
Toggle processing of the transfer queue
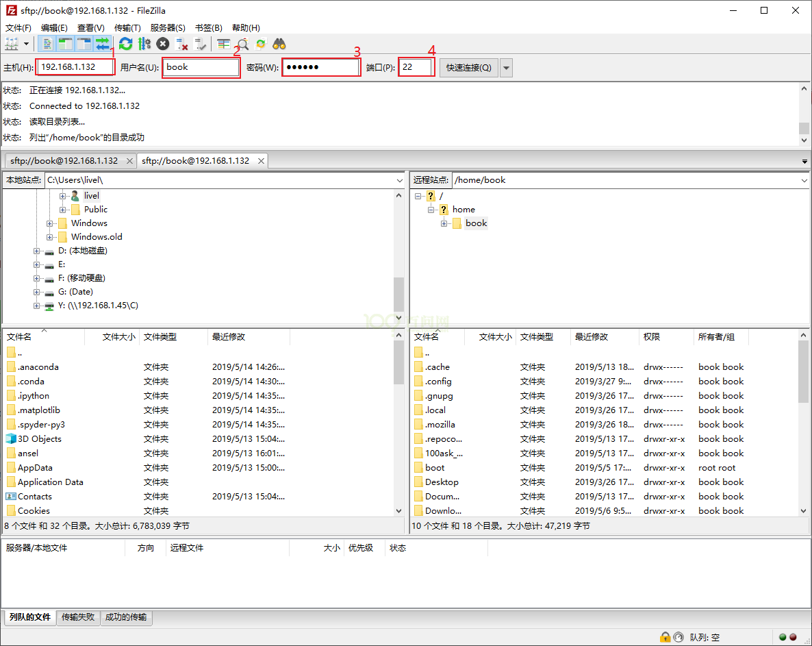[x=144, y=44]
